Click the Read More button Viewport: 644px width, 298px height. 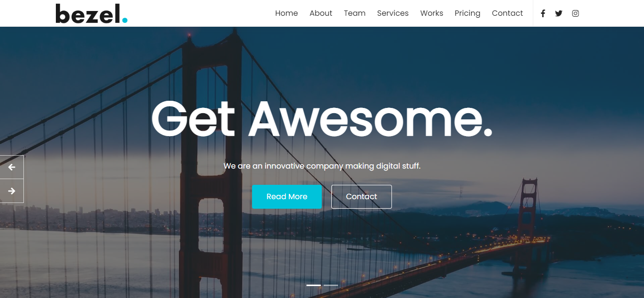287,197
